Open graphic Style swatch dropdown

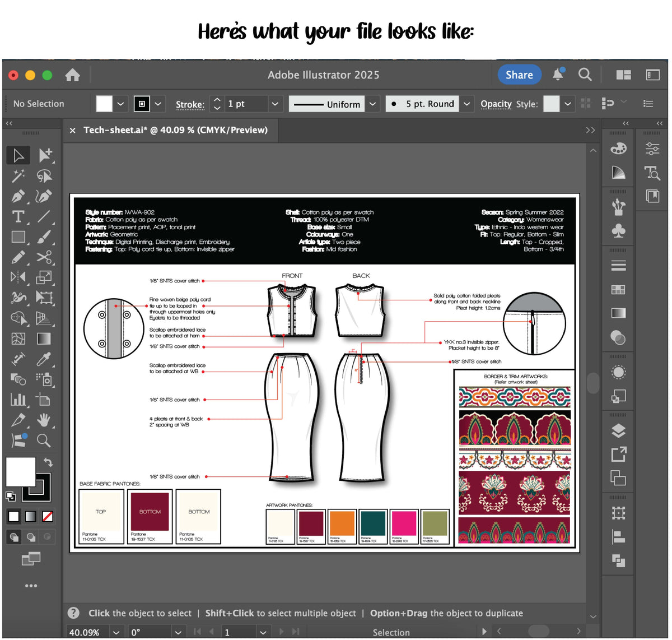[568, 104]
